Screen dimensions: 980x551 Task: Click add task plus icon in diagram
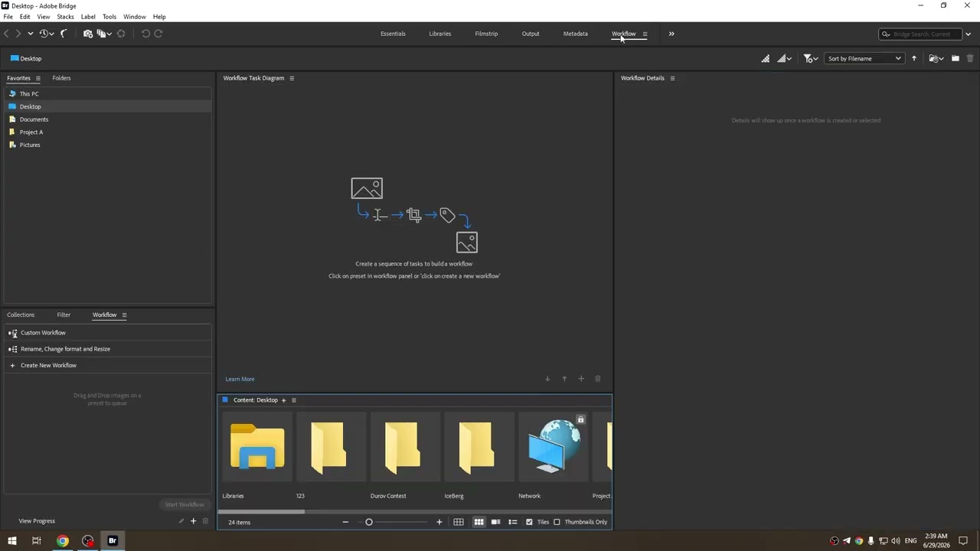(x=581, y=379)
